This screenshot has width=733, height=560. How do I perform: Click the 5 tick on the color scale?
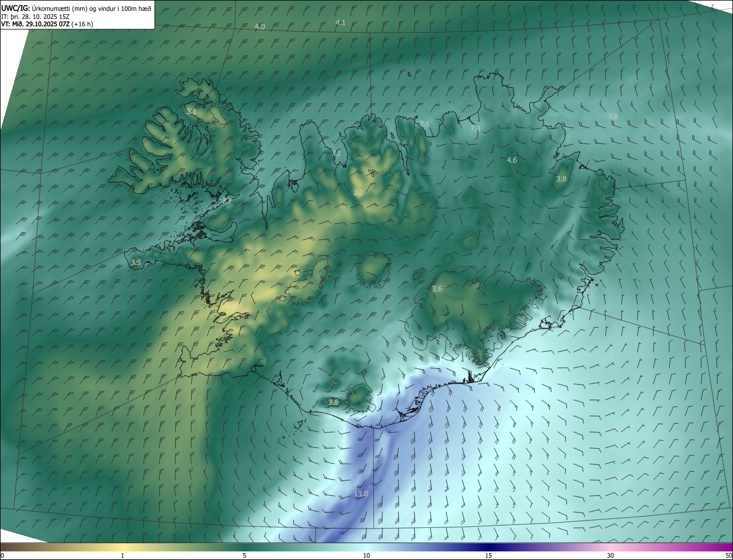(x=245, y=555)
